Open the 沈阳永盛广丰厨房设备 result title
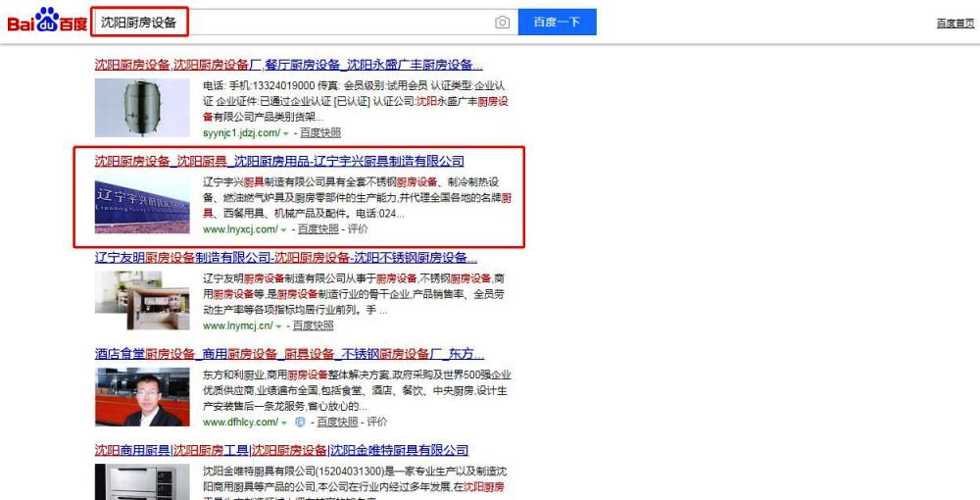Image resolution: width=980 pixels, height=500 pixels. click(289, 65)
